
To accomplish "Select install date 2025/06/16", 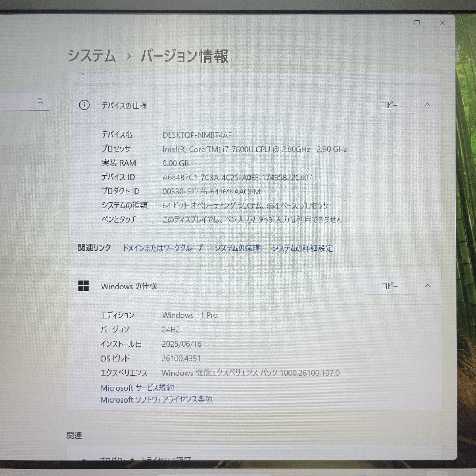I will click(182, 344).
